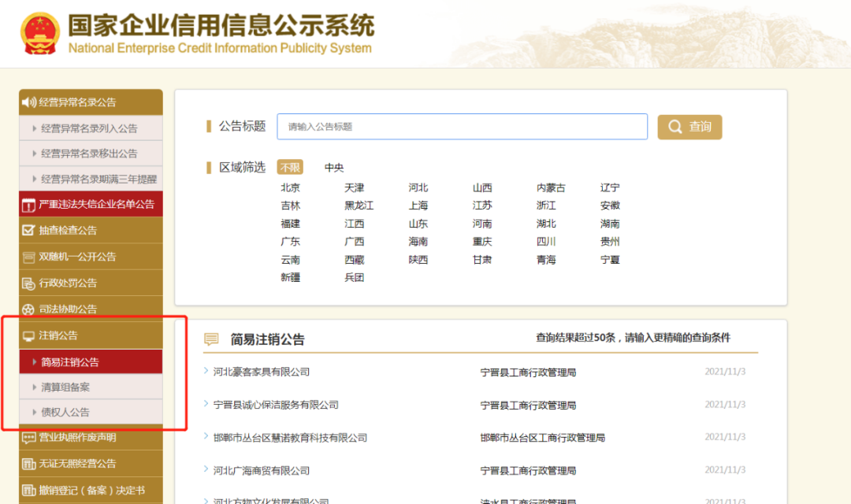Click the monitor icon beside 注销公告
The image size is (851, 504).
pos(28,336)
